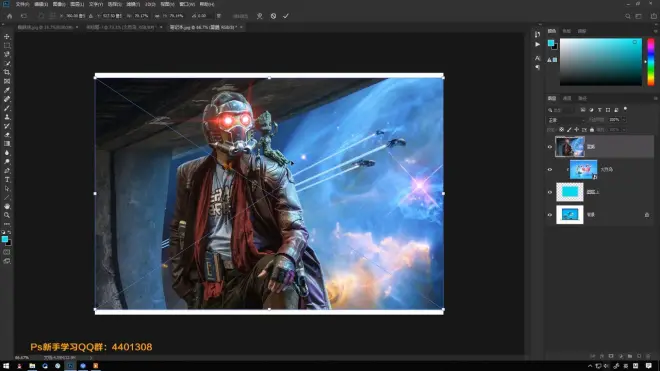The width and height of the screenshot is (660, 371).
Task: Open the Window menu
Action: [187, 4]
